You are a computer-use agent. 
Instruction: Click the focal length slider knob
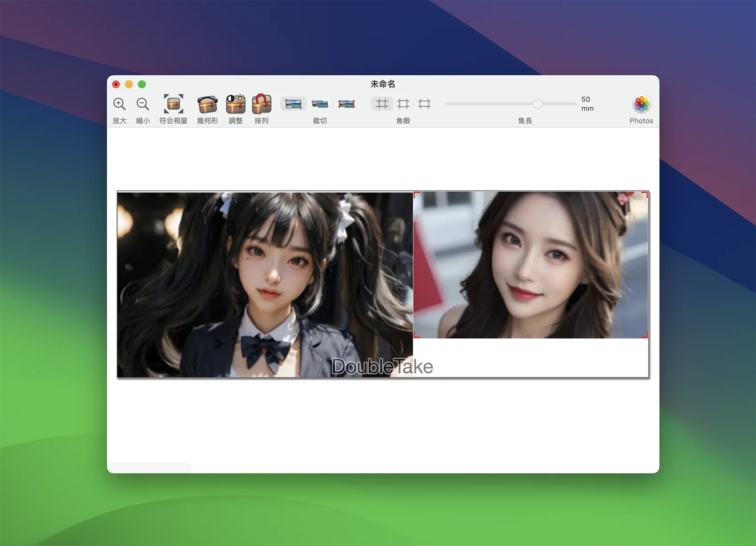tap(538, 104)
